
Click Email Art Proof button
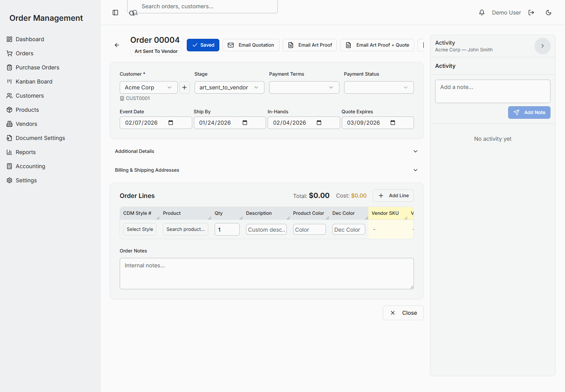(x=310, y=45)
